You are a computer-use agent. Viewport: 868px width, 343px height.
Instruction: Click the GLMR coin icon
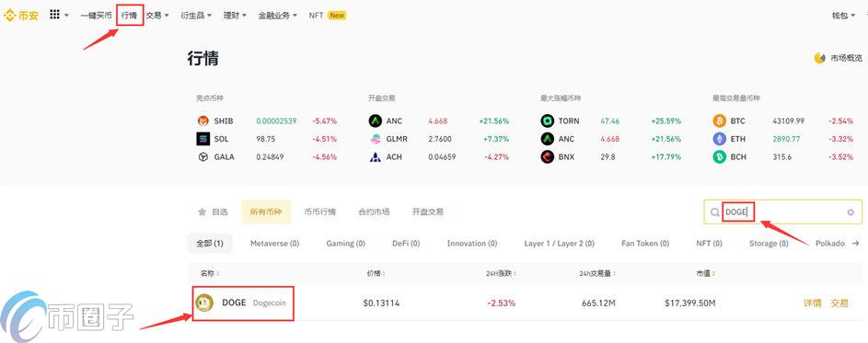click(376, 139)
